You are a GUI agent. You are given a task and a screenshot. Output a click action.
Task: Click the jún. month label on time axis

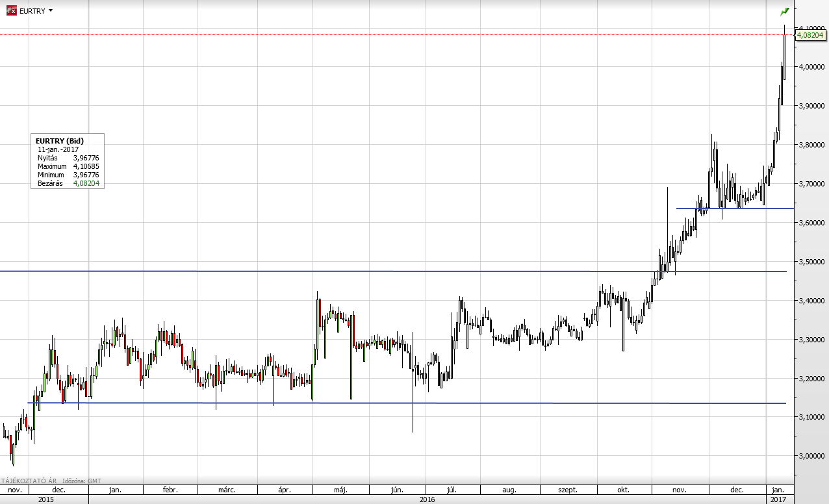click(398, 490)
